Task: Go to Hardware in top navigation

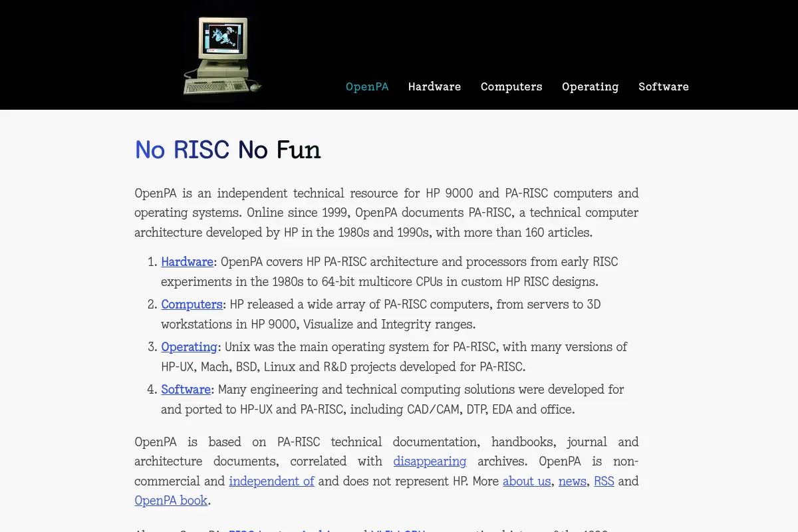Action: pos(434,86)
